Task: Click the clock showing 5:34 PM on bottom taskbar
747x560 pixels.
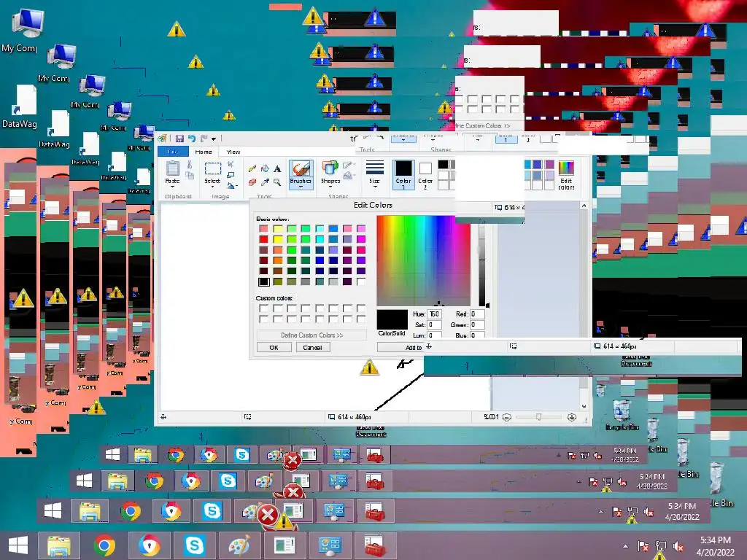Action: [715, 545]
